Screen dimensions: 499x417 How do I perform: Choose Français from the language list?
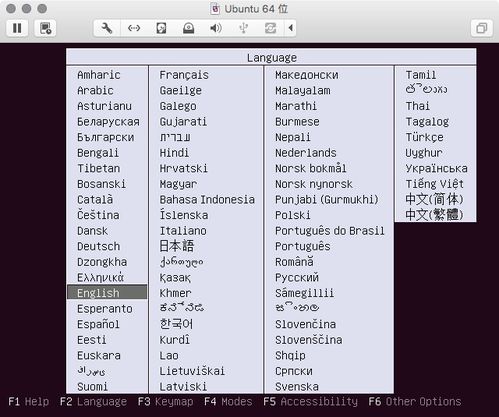point(184,75)
